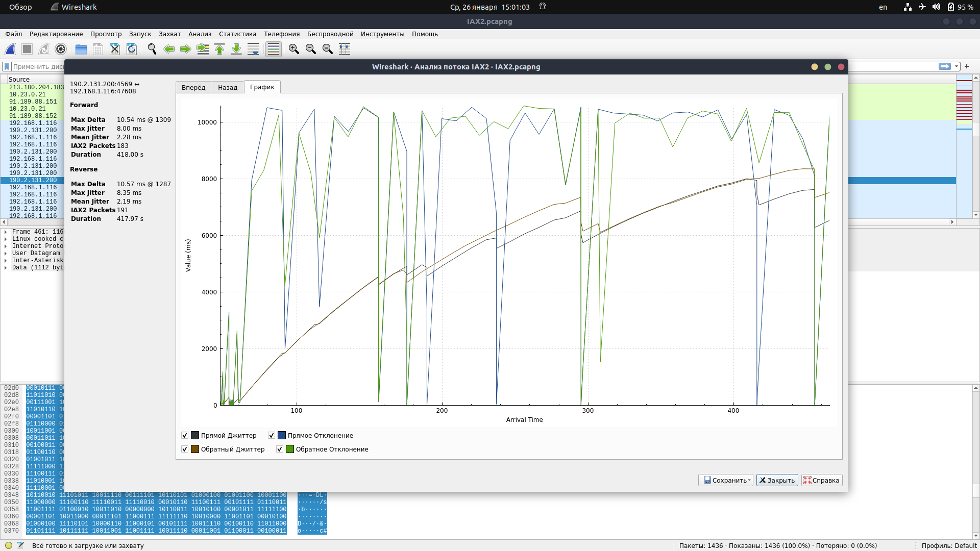980x551 pixels.
Task: Open the Файл menu
Action: pos(14,34)
